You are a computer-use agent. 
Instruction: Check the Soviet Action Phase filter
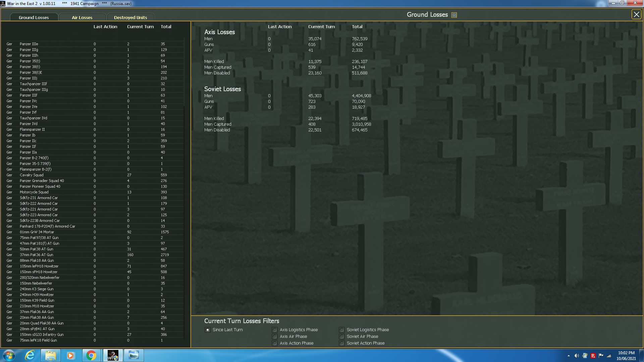pos(342,343)
